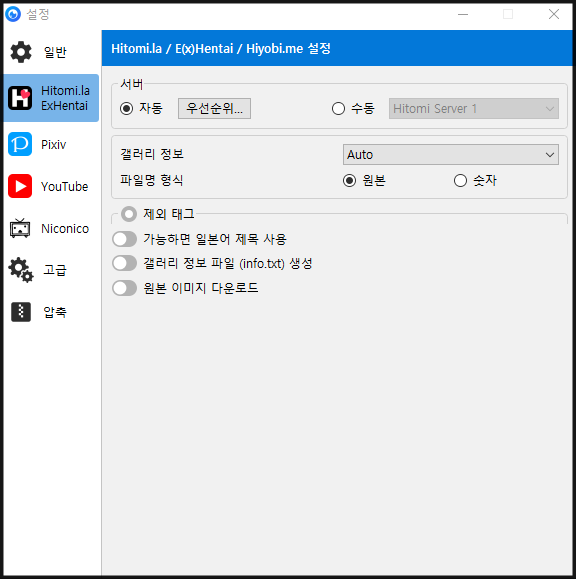The width and height of the screenshot is (576, 579).
Task: Open the Pixiv logo icon in sidebar
Action: (x=20, y=144)
